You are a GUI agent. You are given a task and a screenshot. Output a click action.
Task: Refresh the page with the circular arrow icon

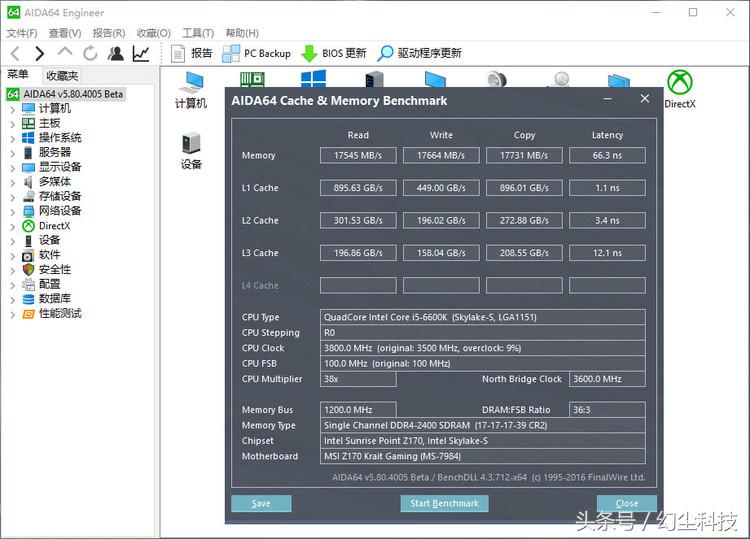90,53
